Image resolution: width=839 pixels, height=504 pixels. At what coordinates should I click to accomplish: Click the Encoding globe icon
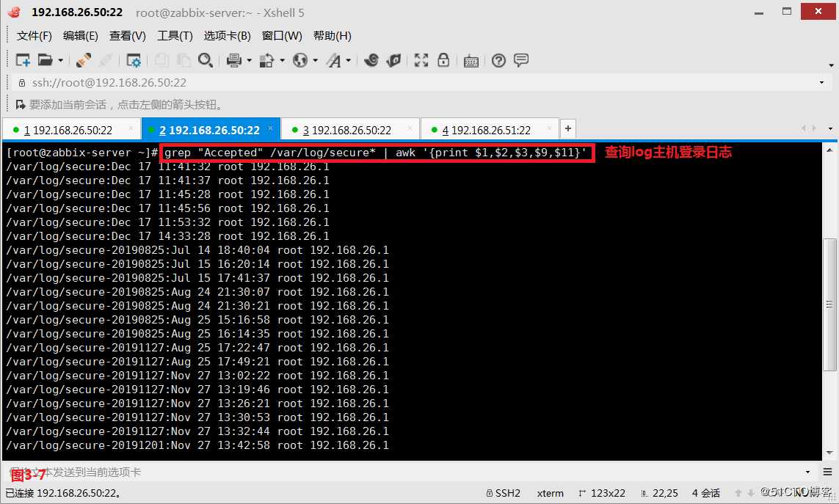coord(300,60)
